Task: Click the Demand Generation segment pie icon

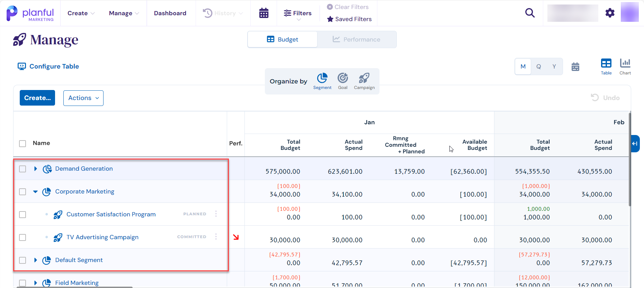Action: pyautogui.click(x=47, y=169)
